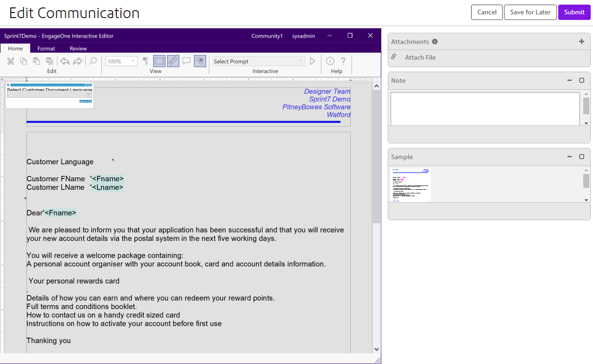Viewport: 593px width, 364px height.
Task: Click the Watford header text
Action: tap(339, 115)
